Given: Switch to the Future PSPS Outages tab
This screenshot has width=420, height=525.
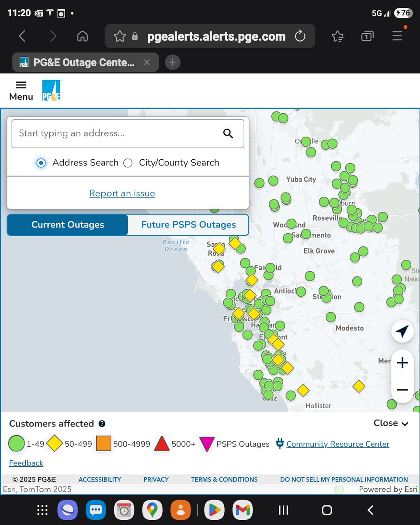Looking at the screenshot, I should tap(188, 225).
